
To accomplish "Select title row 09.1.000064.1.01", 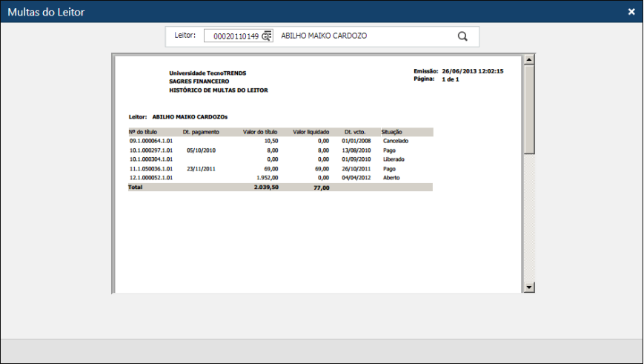I will pyautogui.click(x=151, y=140).
